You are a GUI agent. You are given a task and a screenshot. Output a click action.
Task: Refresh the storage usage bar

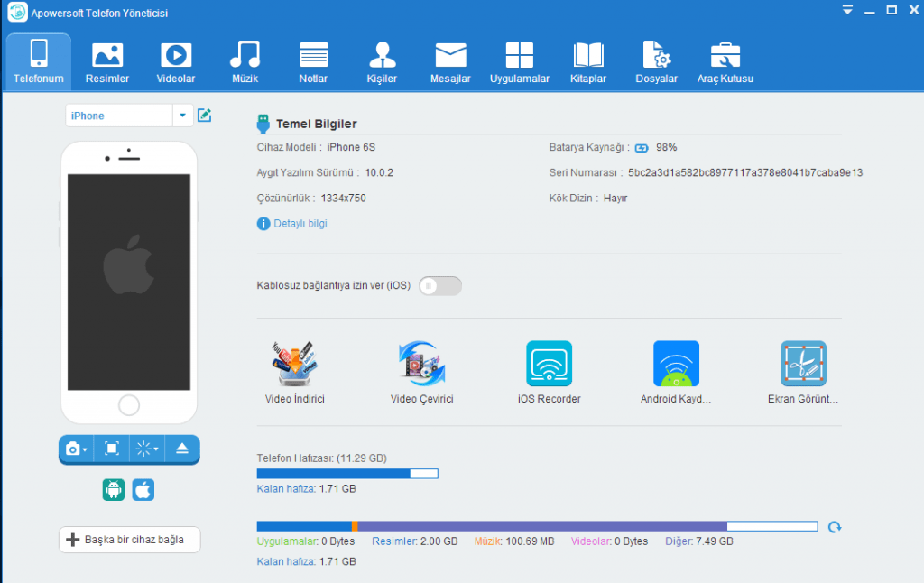[x=835, y=527]
